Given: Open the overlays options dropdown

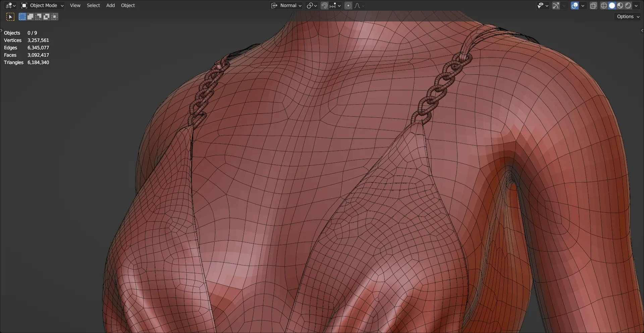Looking at the screenshot, I should pos(583,5).
